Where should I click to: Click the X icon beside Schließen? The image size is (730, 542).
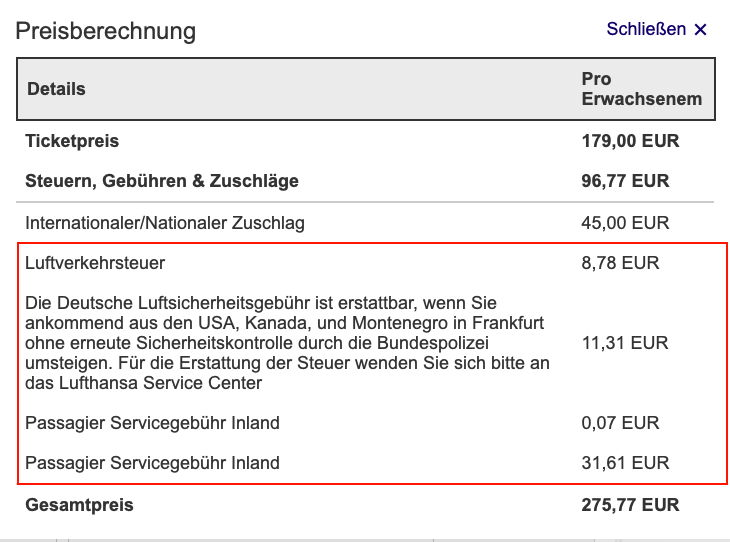[700, 30]
